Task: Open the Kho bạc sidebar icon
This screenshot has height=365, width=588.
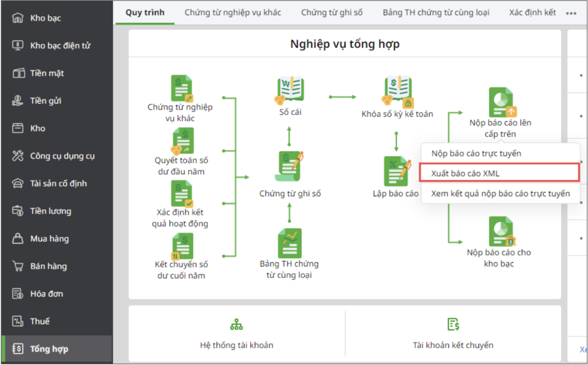Action: 18,18
